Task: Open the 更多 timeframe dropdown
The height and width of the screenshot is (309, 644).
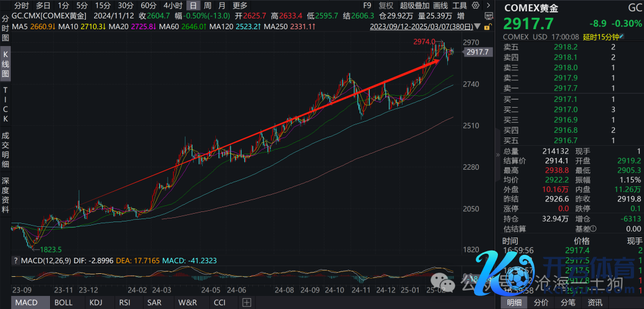Action: [240, 6]
